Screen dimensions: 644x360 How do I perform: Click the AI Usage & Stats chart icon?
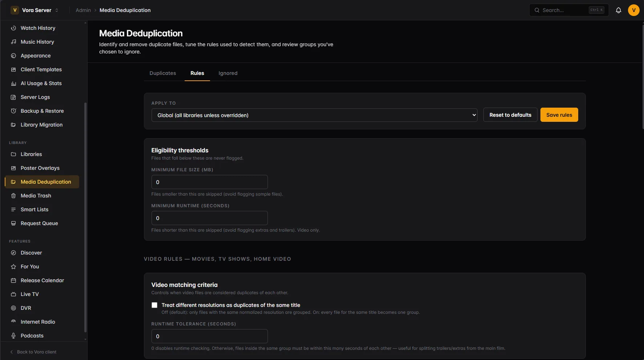point(13,83)
